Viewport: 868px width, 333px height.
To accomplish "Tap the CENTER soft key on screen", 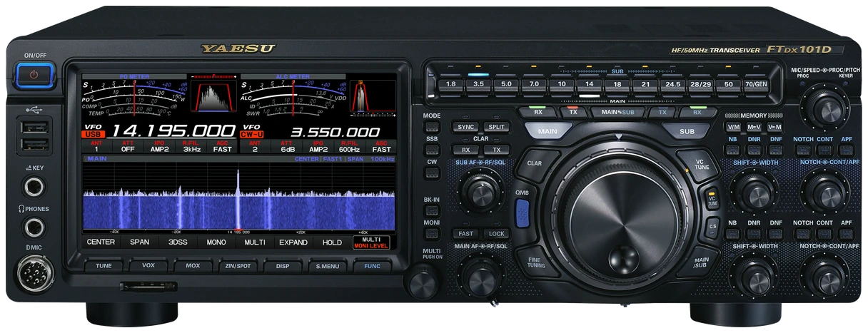I will [x=101, y=242].
